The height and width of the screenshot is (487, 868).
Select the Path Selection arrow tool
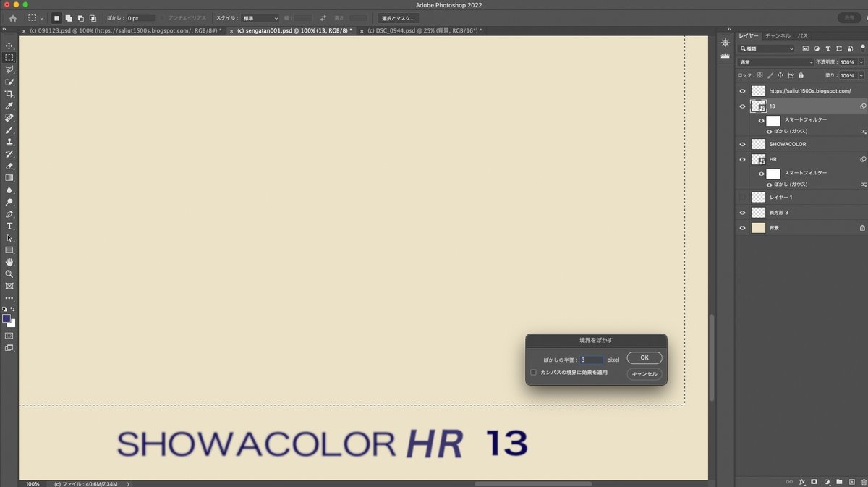click(9, 238)
